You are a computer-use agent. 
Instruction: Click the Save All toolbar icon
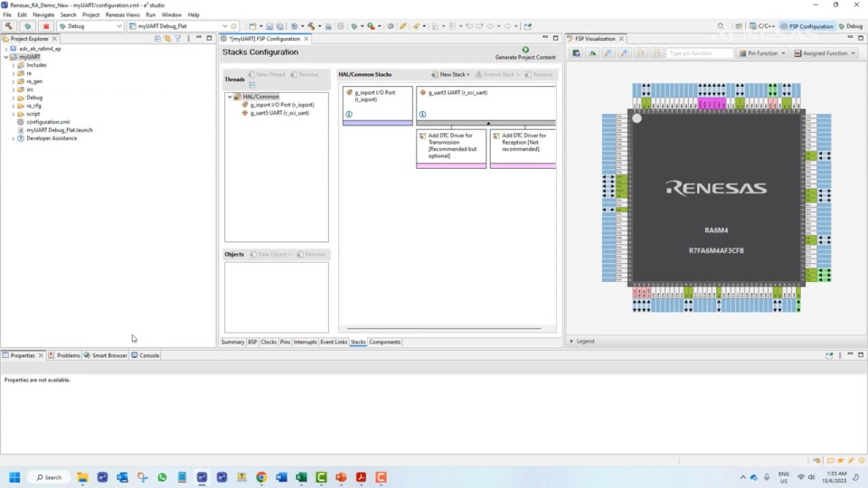[x=280, y=26]
